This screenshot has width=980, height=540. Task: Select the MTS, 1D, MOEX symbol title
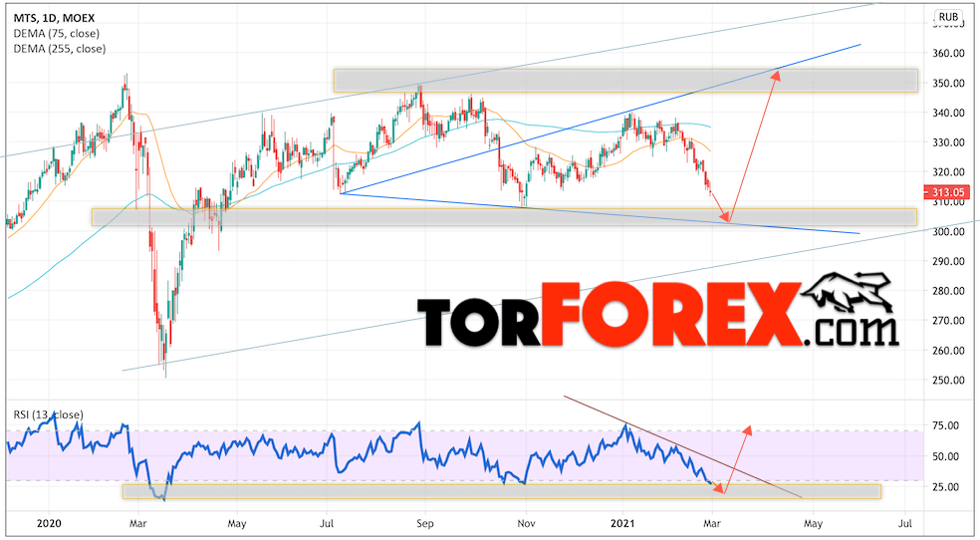click(55, 18)
